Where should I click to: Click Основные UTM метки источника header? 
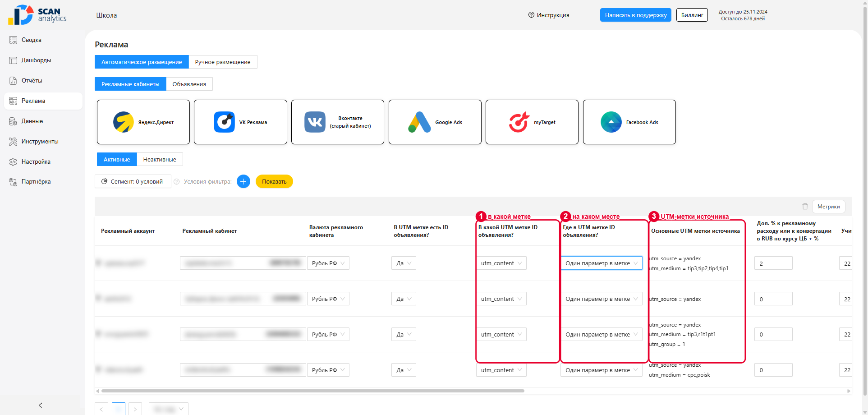695,231
